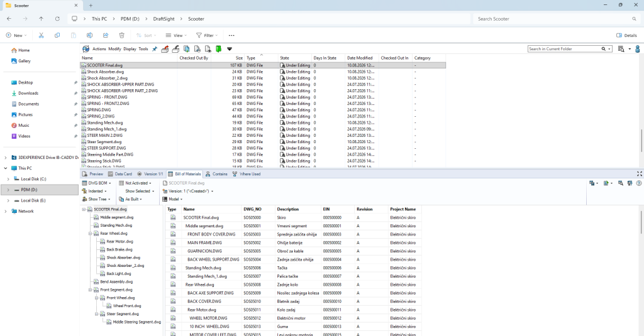Viewport: 644px width, 336px height.
Task: Click the Rename icon in Explorer toolbar
Action: tap(89, 35)
